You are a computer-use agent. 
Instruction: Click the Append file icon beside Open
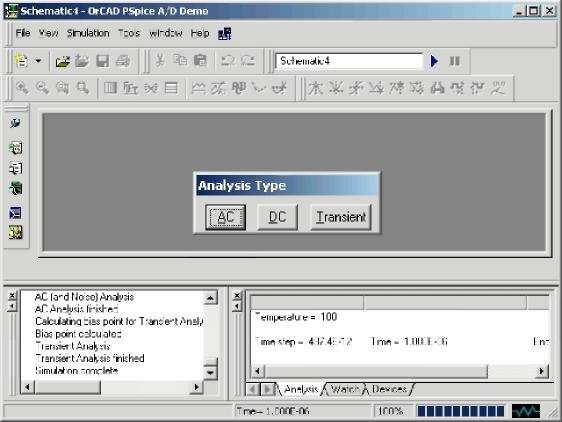click(82, 61)
